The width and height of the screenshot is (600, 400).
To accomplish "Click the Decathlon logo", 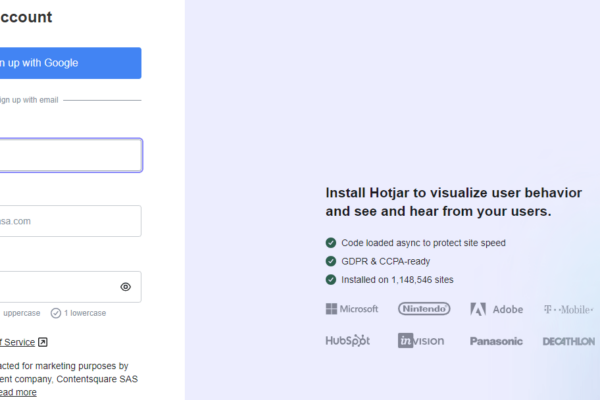I will [x=569, y=341].
